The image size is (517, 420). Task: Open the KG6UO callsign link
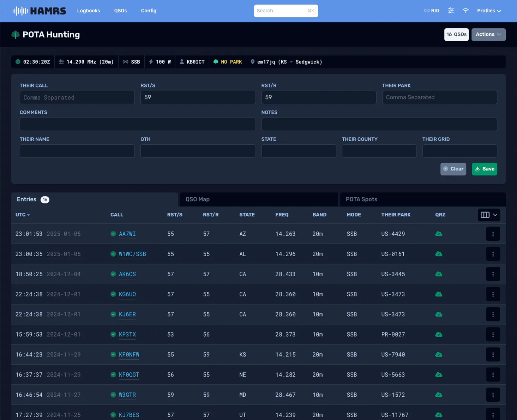click(x=127, y=294)
